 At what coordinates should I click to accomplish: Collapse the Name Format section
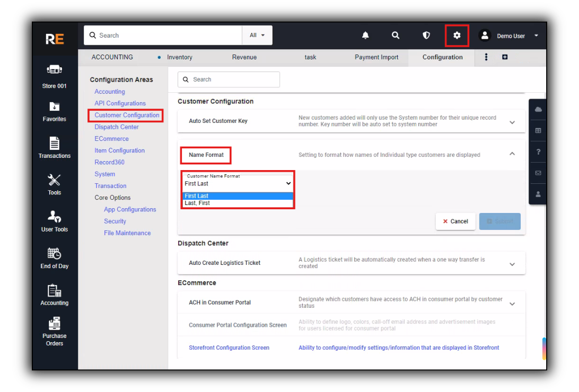(512, 154)
